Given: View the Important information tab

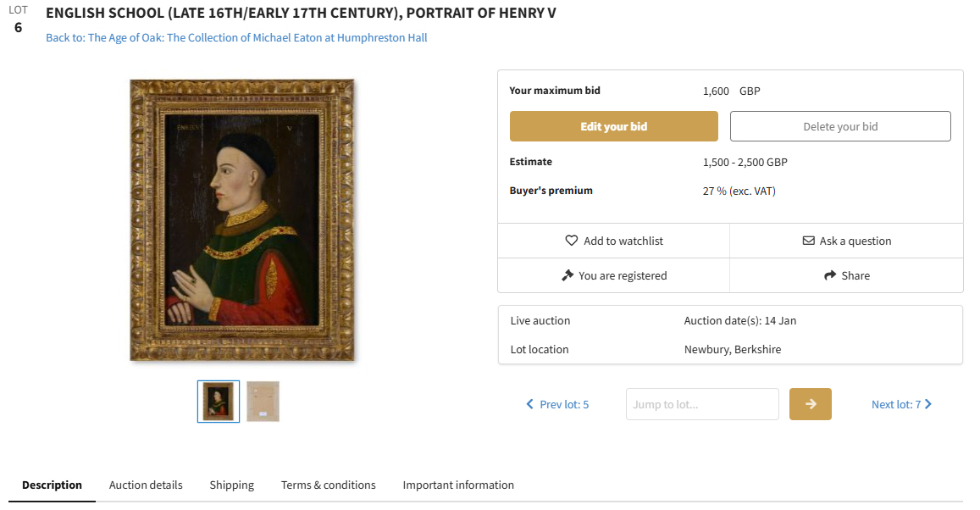Looking at the screenshot, I should click(x=458, y=485).
